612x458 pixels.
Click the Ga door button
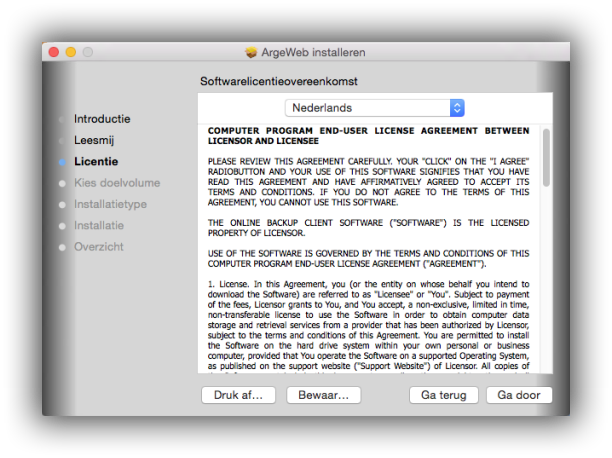(519, 395)
